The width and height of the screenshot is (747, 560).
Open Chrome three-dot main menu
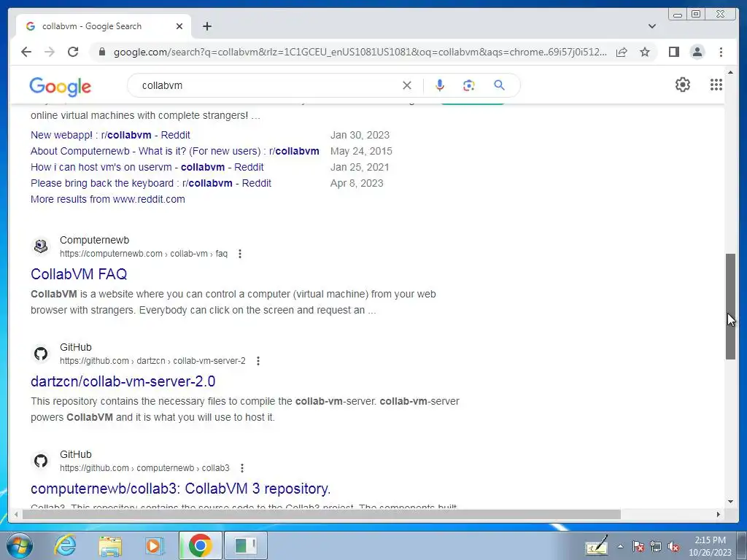721,52
